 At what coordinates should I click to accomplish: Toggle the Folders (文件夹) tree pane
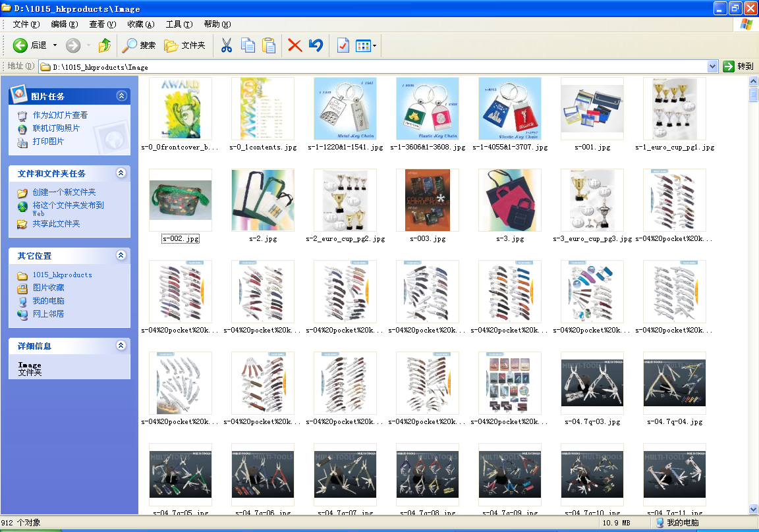click(x=185, y=45)
